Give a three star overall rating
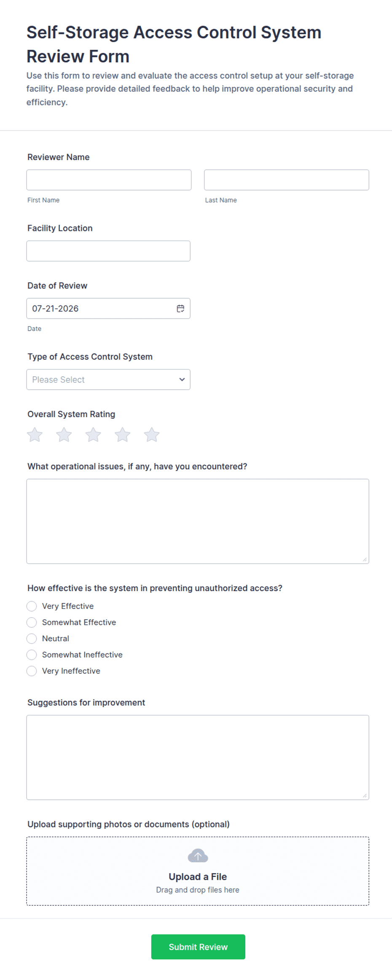The width and height of the screenshot is (392, 980). [93, 434]
